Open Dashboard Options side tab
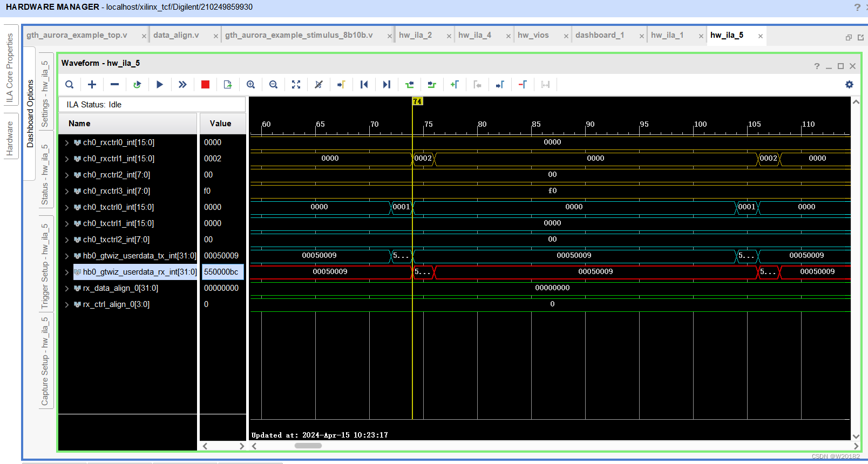 point(30,113)
